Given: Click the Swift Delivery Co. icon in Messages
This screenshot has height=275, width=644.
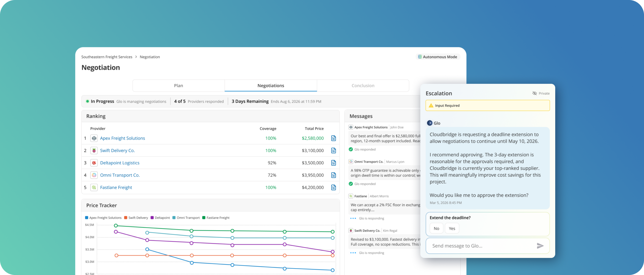Looking at the screenshot, I should (x=351, y=231).
